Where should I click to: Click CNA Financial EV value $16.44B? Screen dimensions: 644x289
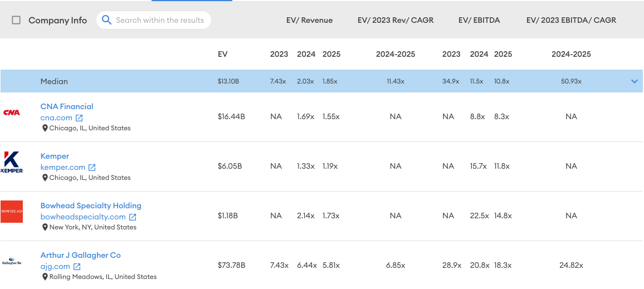pos(231,116)
